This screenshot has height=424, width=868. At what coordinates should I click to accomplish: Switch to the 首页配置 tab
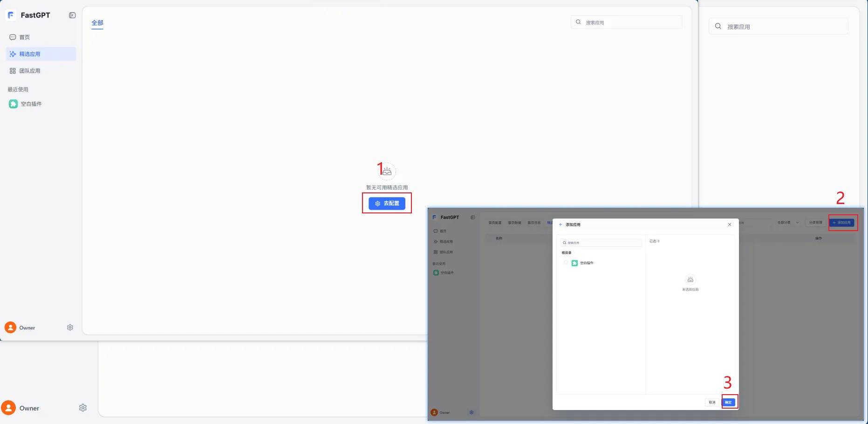(495, 223)
